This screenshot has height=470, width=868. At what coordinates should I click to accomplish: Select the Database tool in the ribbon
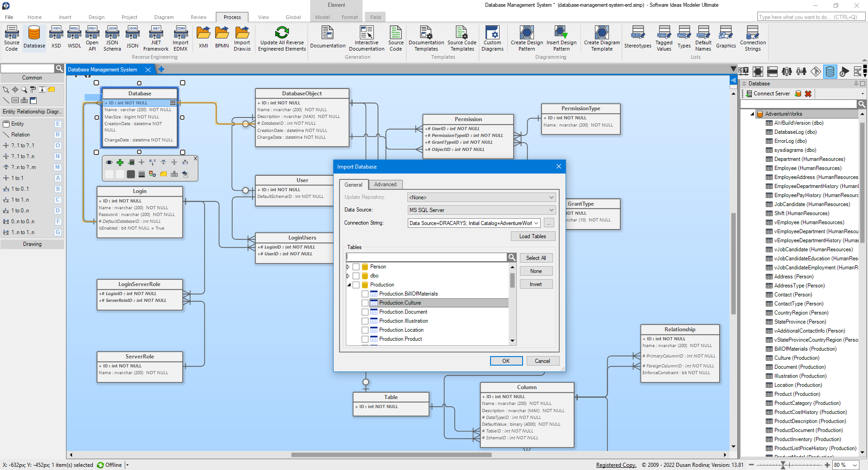coord(34,38)
